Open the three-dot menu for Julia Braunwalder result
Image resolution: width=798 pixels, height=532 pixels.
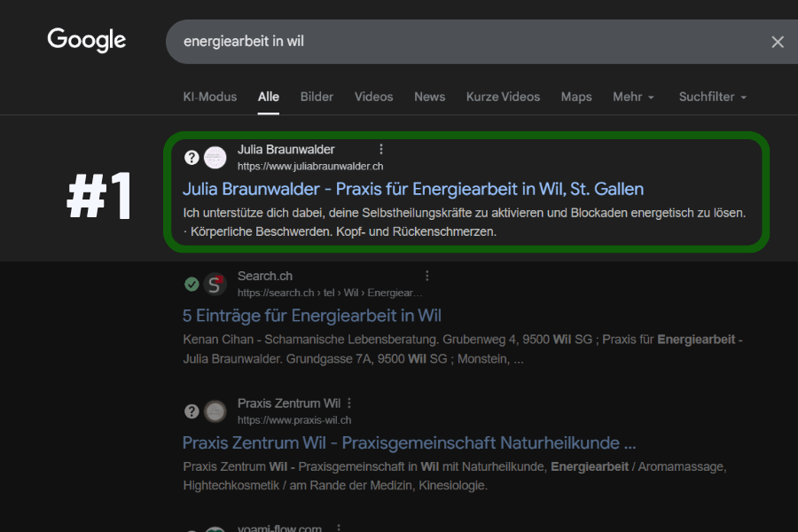[381, 149]
